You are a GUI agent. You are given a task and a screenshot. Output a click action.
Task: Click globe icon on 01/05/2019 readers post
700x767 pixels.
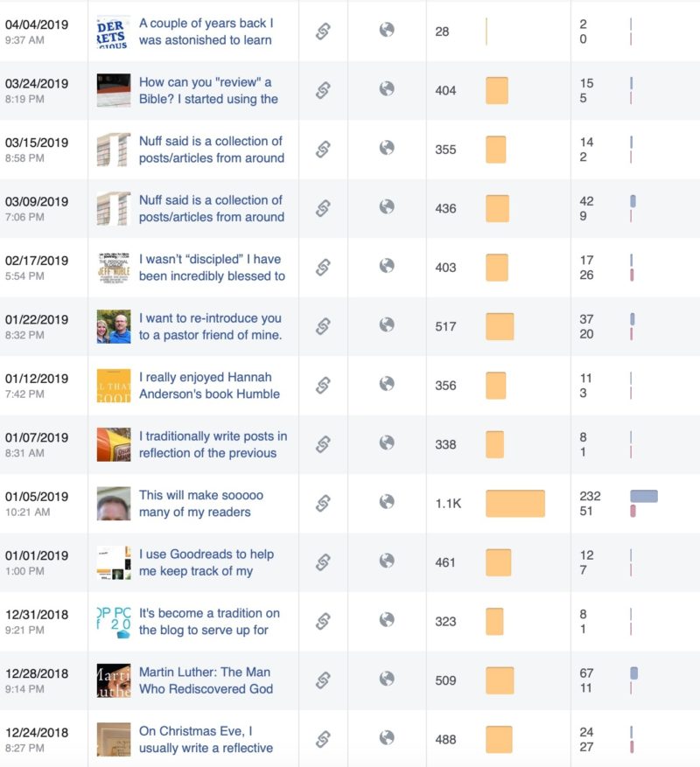click(x=387, y=503)
